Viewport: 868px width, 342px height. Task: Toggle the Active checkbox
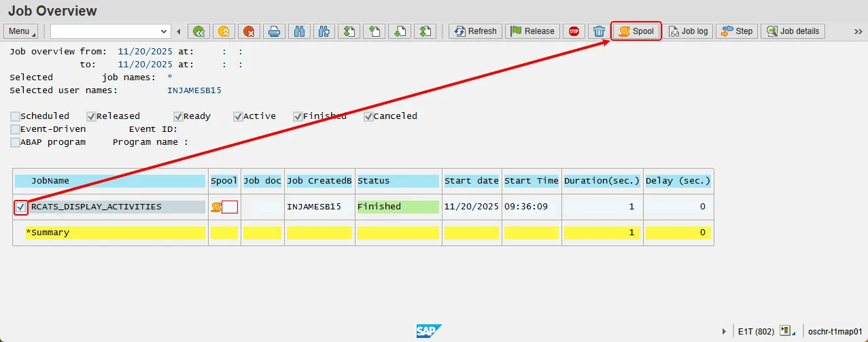point(238,116)
